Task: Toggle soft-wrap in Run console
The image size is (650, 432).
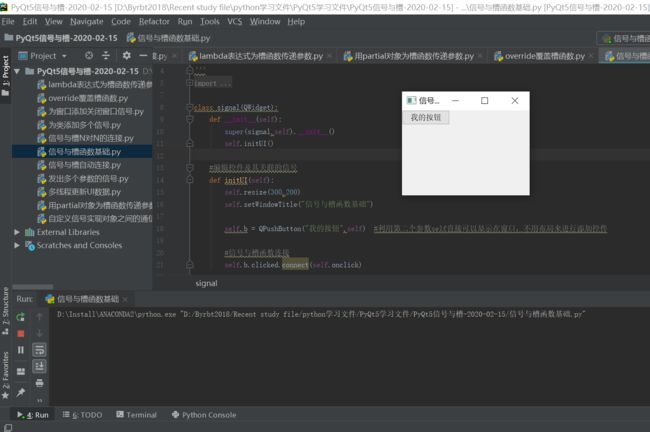Action: (x=40, y=350)
